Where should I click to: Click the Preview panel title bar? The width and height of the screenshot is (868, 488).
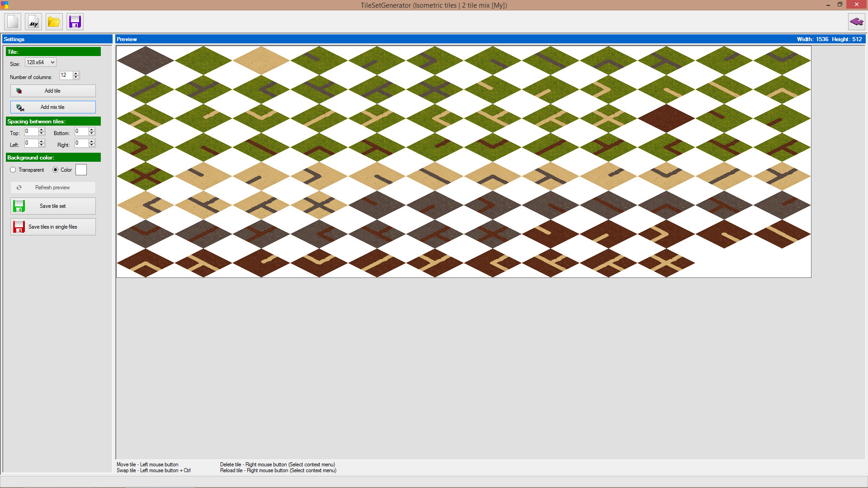point(127,39)
